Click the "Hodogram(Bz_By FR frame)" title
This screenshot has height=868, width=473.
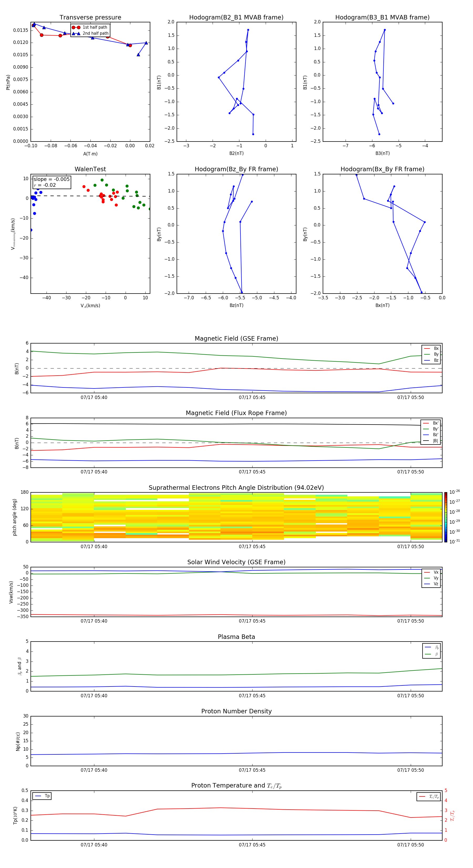coord(236,169)
